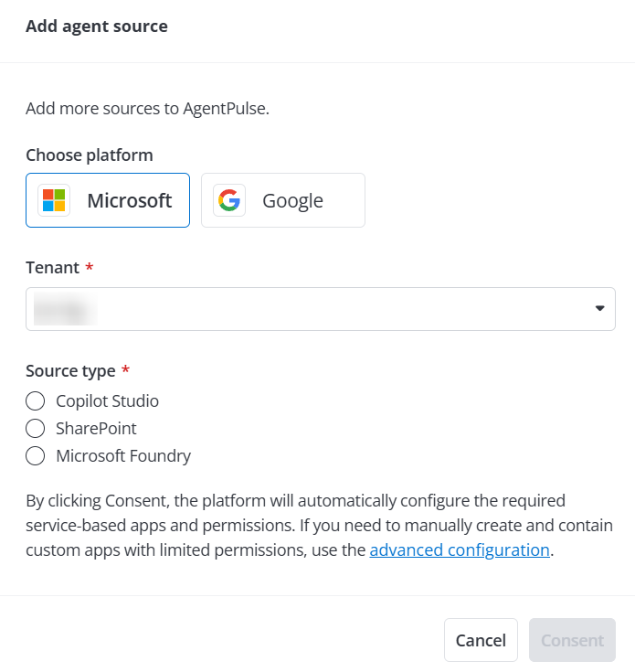Select the SharePoint radio button
This screenshot has width=635, height=672.
pos(35,429)
